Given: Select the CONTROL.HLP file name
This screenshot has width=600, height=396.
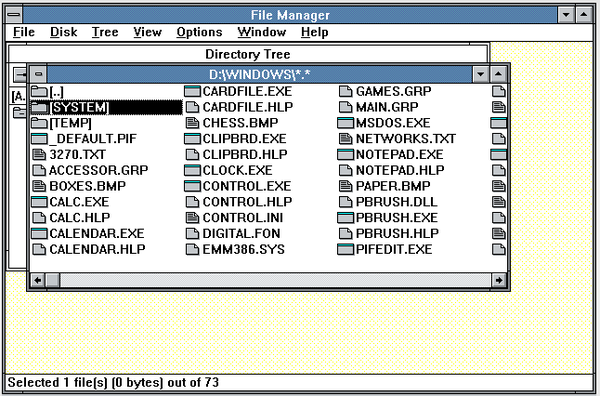Looking at the screenshot, I should coord(247,202).
